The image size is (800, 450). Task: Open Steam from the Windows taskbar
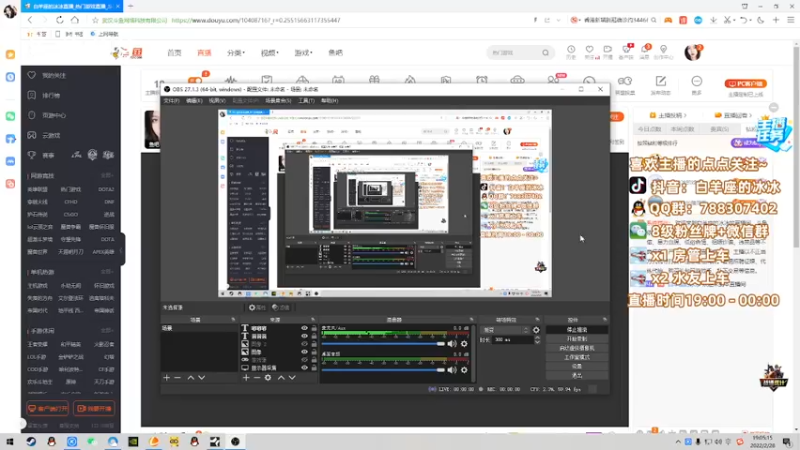click(31, 441)
